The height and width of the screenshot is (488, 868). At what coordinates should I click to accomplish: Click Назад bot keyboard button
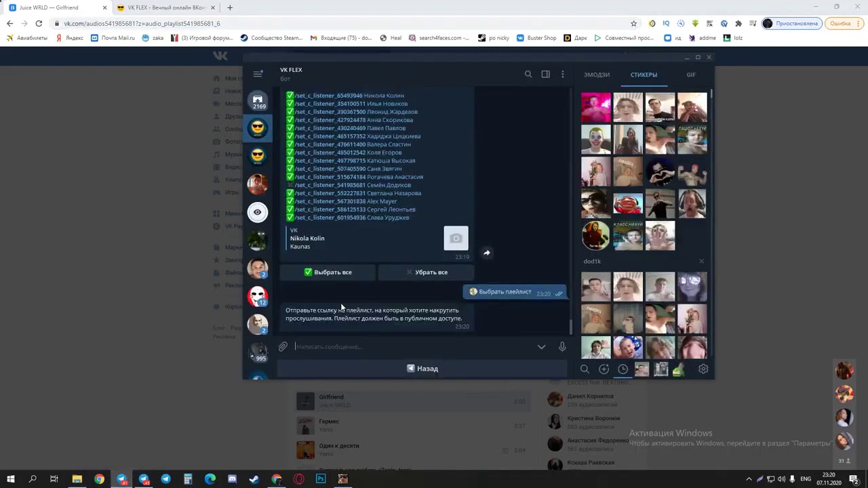(422, 369)
